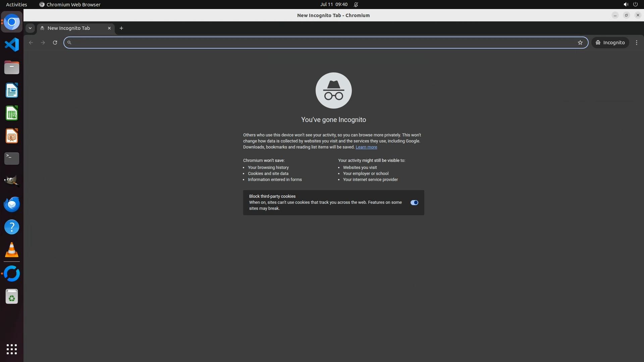This screenshot has height=362, width=644.
Task: Click the back navigation arrow
Action: (31, 43)
